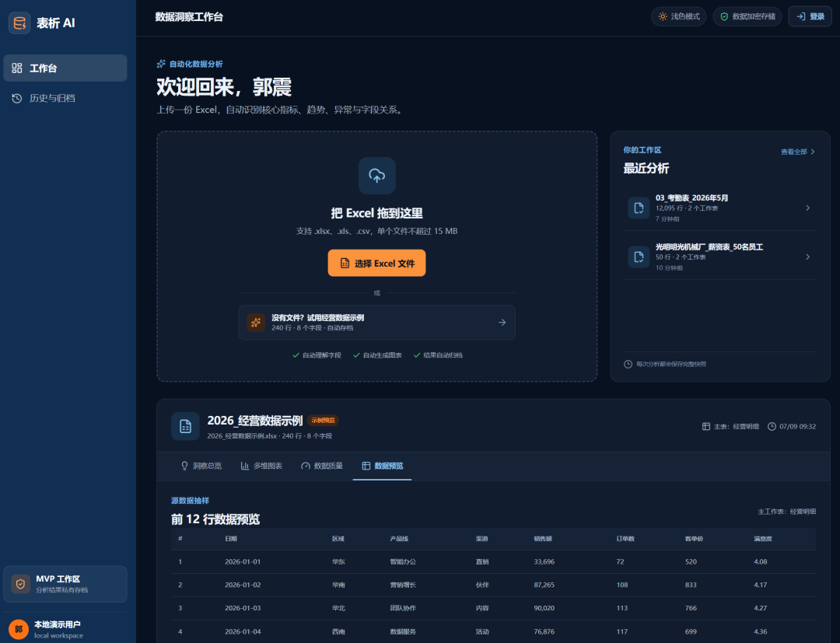The image size is (840, 643).
Task: Expand the 薪资表_50名员工 entry chevron
Action: [x=808, y=257]
